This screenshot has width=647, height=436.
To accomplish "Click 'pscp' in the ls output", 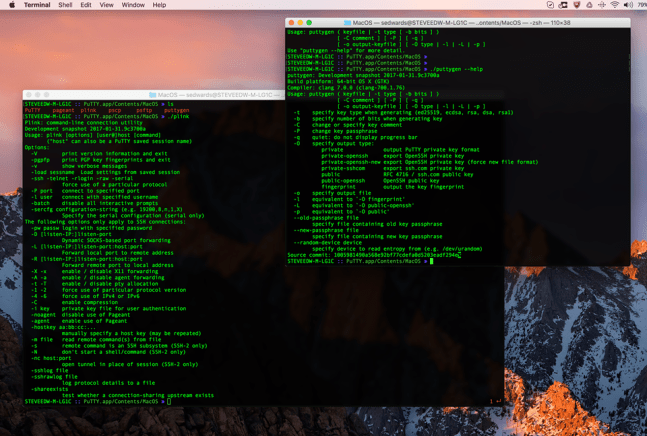I will point(115,110).
